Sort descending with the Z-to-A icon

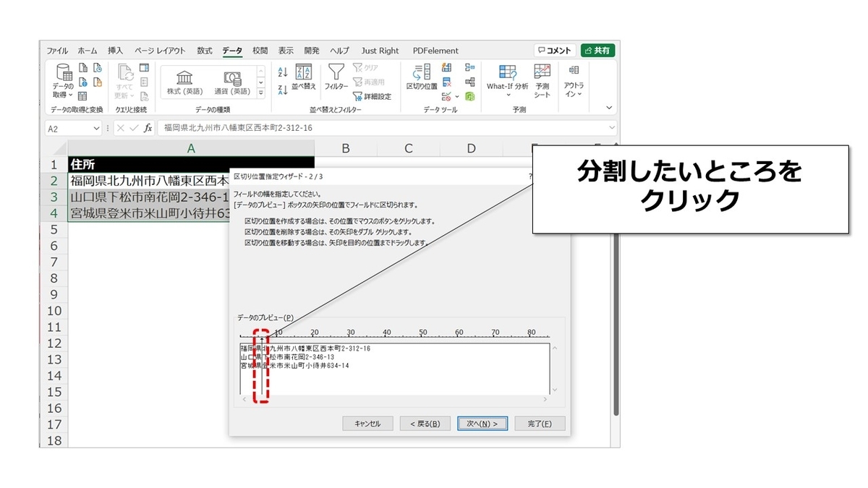284,90
